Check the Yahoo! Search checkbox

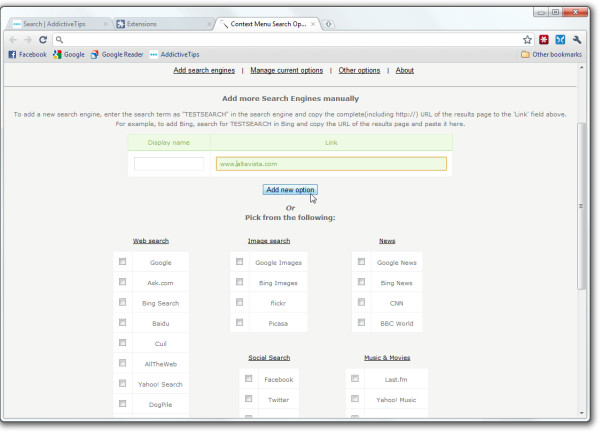[x=122, y=383]
